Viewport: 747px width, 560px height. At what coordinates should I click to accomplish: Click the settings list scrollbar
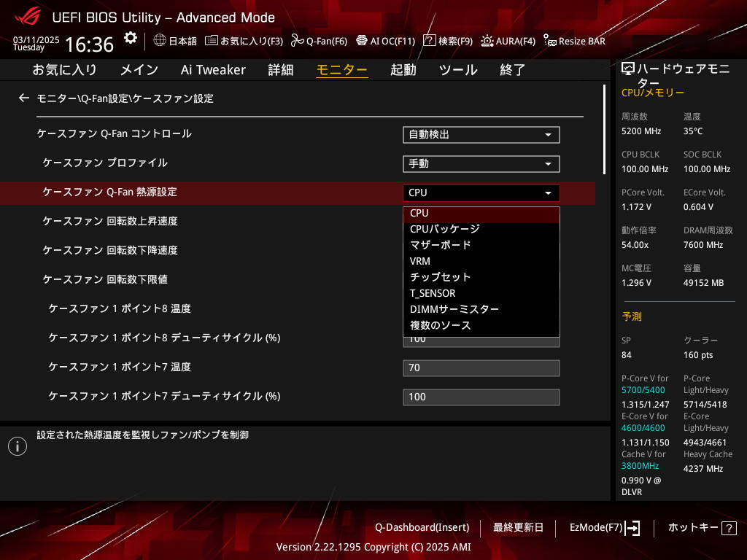coord(604,130)
